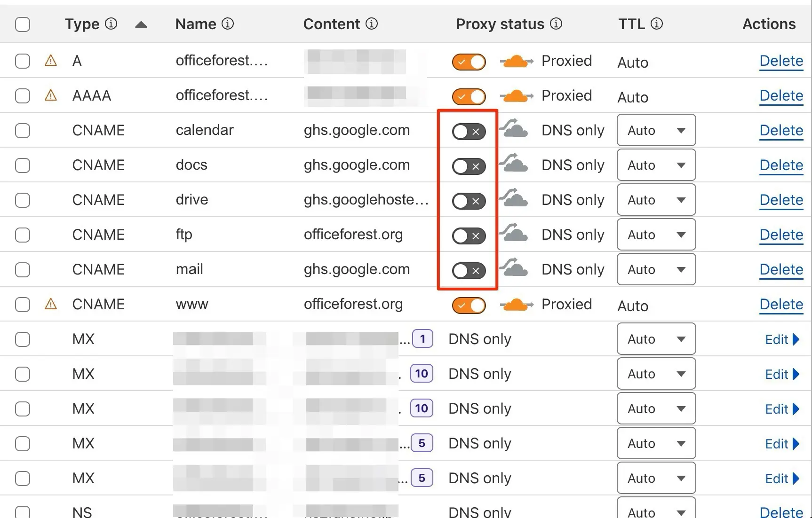Screen dimensions: 812x518
Task: Enable proxy toggle for the calendar record
Action: pyautogui.click(x=469, y=132)
